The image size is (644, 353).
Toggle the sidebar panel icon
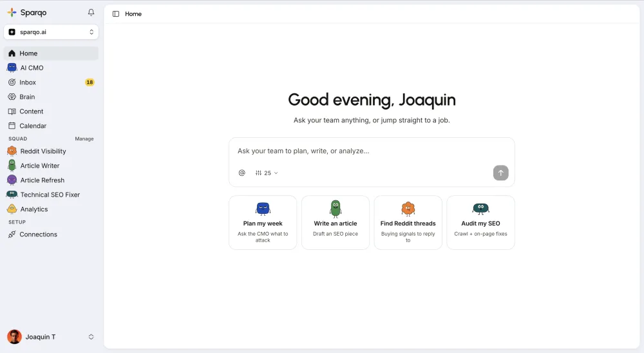tap(116, 14)
